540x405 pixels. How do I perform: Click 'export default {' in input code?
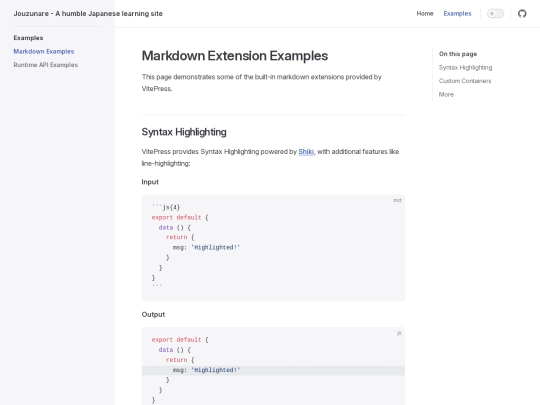[180, 217]
